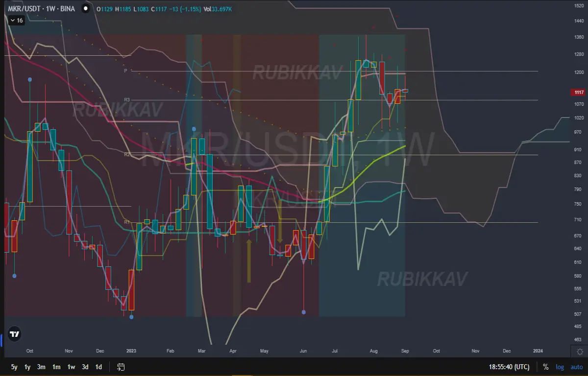Select the 1d time range
The height and width of the screenshot is (376, 588).
click(98, 367)
